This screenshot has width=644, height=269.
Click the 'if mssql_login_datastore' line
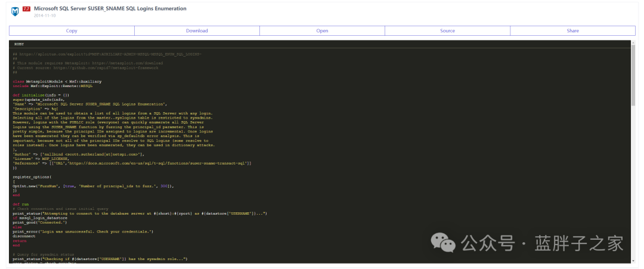pos(41,218)
